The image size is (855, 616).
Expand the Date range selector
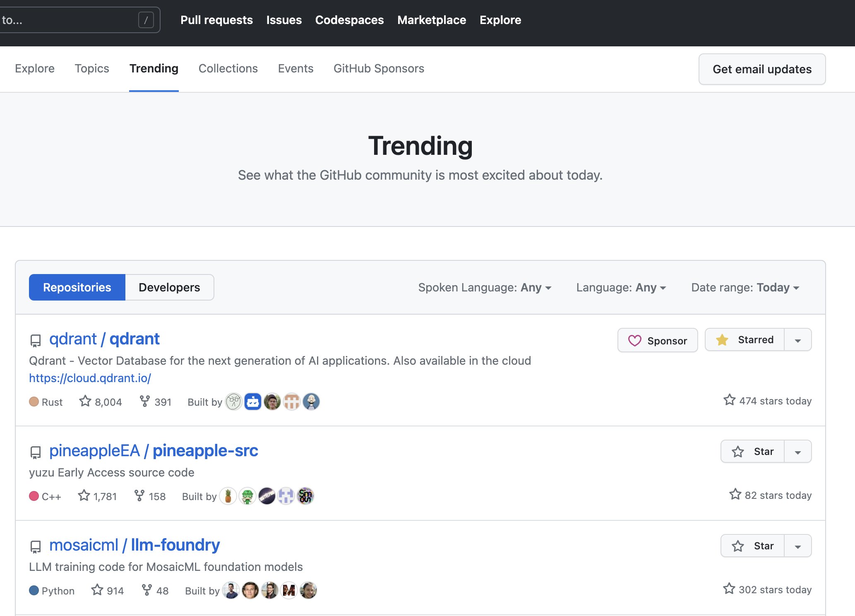point(745,287)
